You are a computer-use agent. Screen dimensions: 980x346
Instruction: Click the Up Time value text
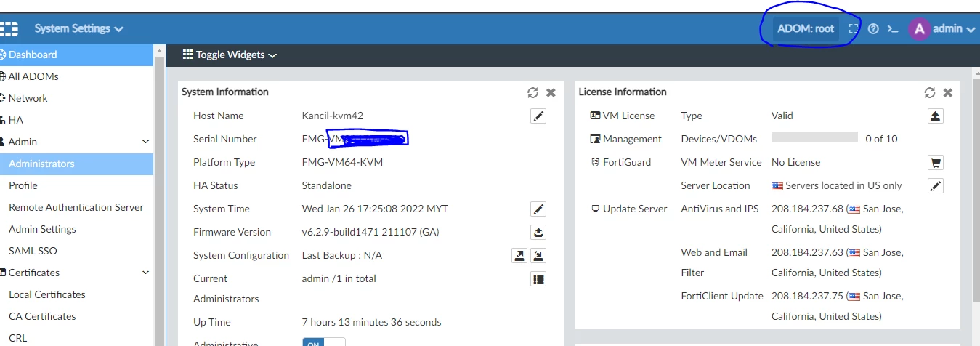(x=372, y=322)
